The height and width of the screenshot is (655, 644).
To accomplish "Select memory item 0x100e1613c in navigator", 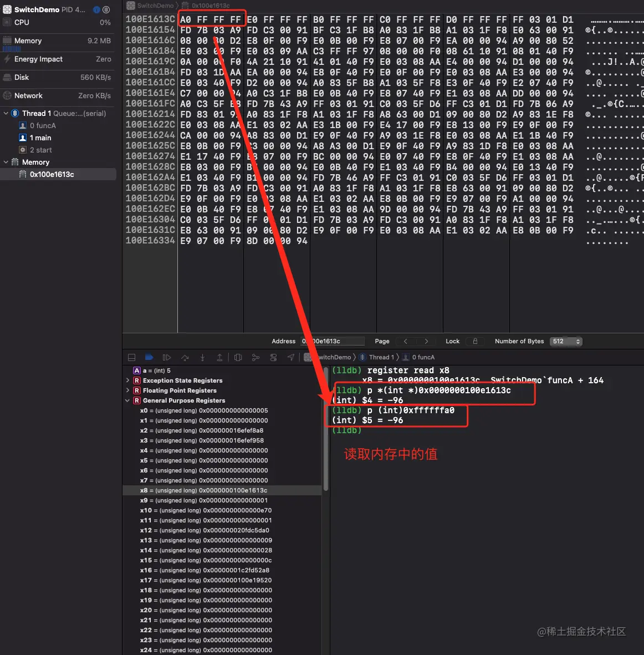I will (58, 174).
